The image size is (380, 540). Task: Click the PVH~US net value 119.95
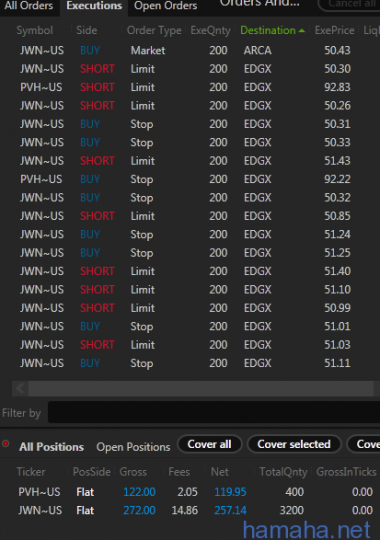pos(230,492)
